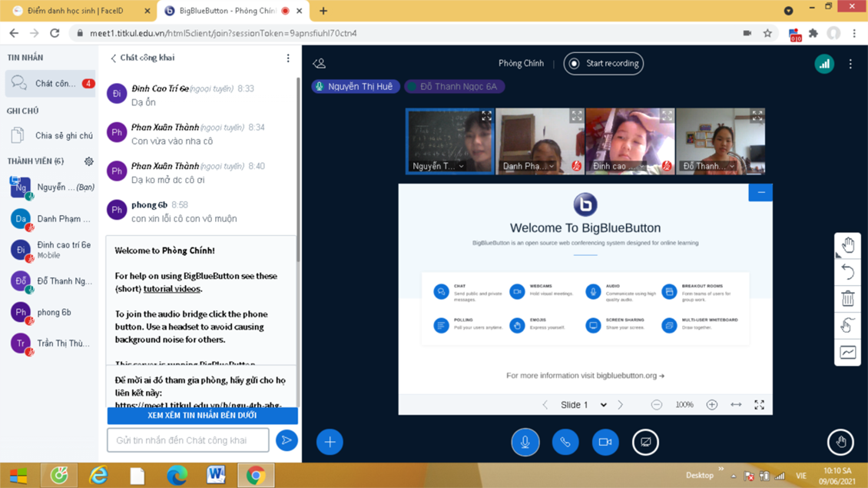Open member management gear settings
Viewport: 868px width, 488px height.
coord(88,161)
